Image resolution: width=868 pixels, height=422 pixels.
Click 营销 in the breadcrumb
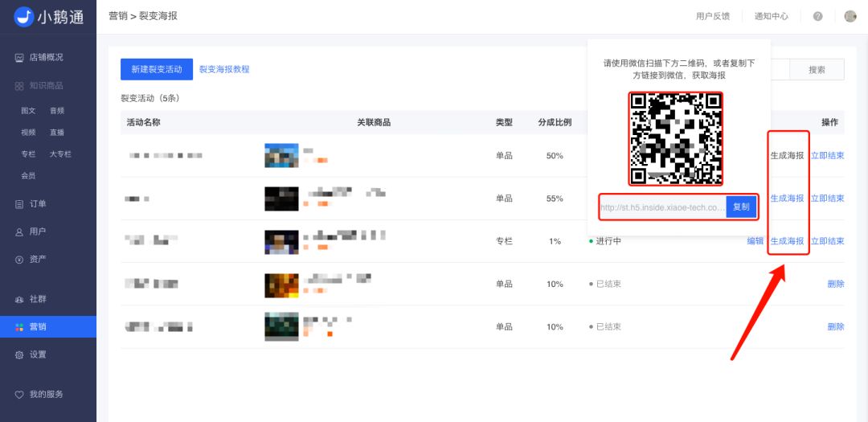(117, 16)
